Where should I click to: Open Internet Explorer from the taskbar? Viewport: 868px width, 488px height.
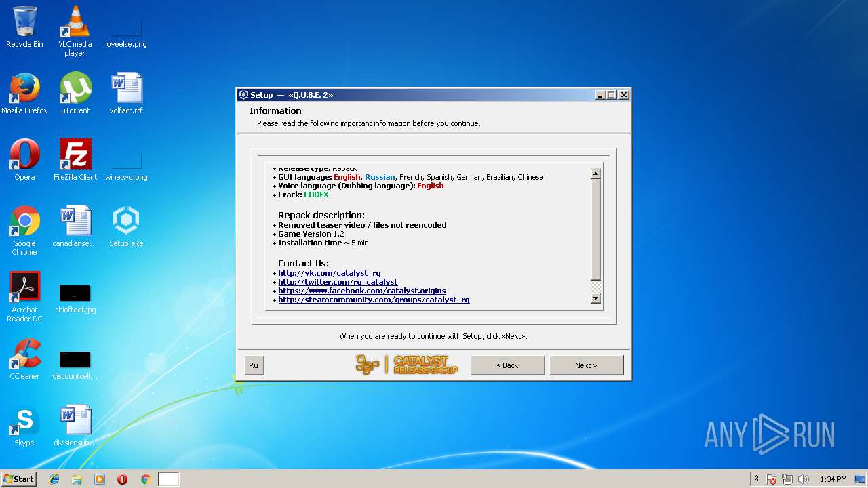pyautogui.click(x=54, y=479)
